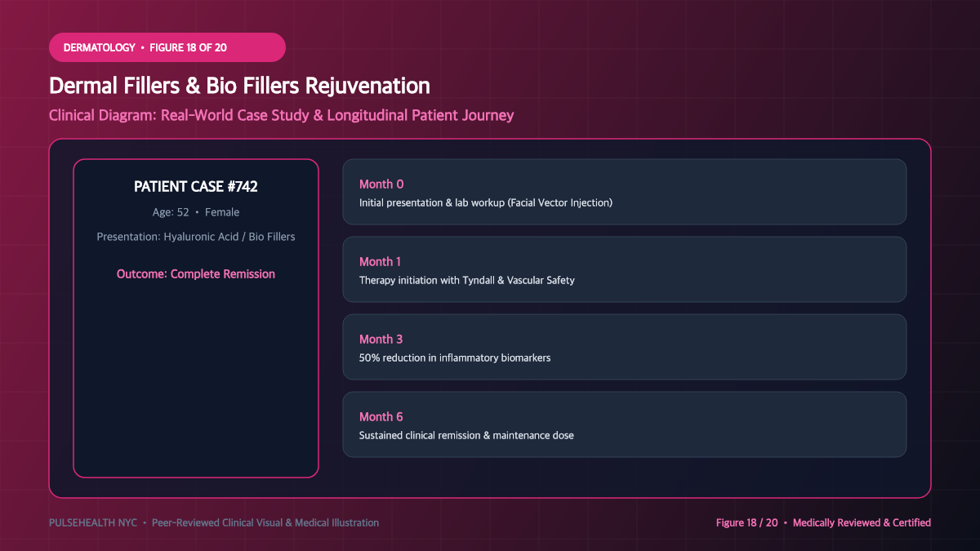Click the Clinical Diagram subtitle text
This screenshot has height=551, width=980.
(x=281, y=115)
